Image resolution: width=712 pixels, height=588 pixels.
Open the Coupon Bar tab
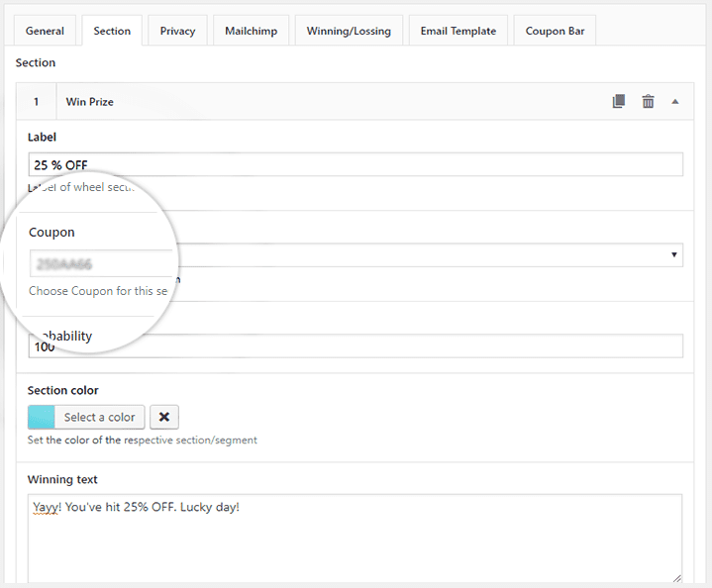tap(555, 31)
